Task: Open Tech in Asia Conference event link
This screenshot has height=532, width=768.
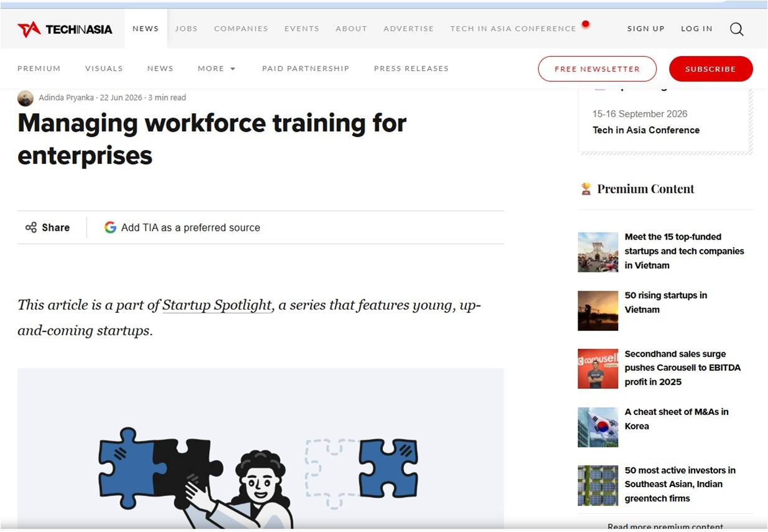Action: [x=646, y=130]
